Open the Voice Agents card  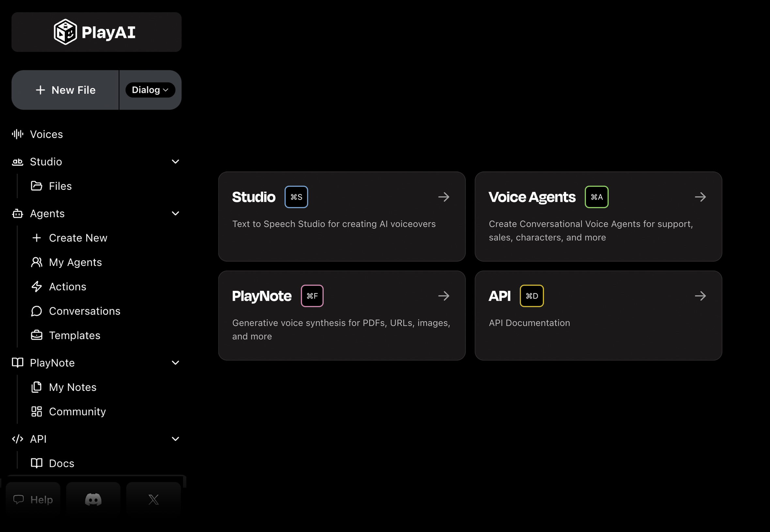[x=598, y=217]
